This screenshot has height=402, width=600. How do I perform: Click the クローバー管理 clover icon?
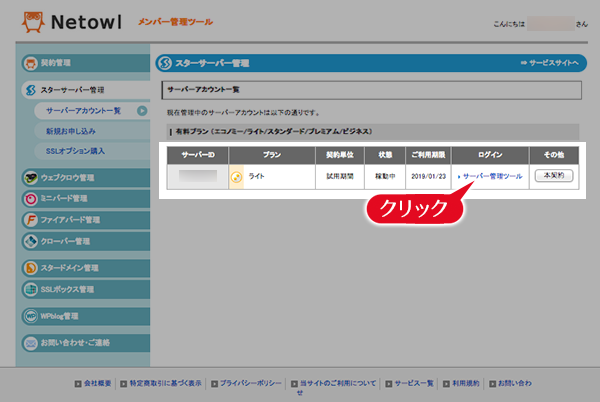tap(31, 241)
